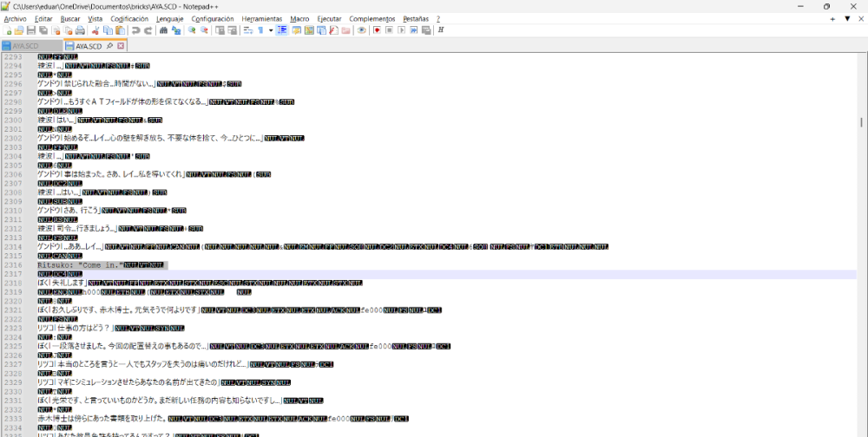Open the Function List panel icon
Screen dimensions: 868x437
(333, 29)
